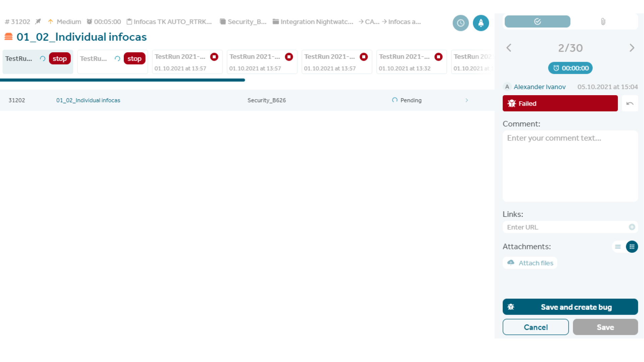The width and height of the screenshot is (644, 362).
Task: Click the attachment paperclip icon
Action: (603, 21)
